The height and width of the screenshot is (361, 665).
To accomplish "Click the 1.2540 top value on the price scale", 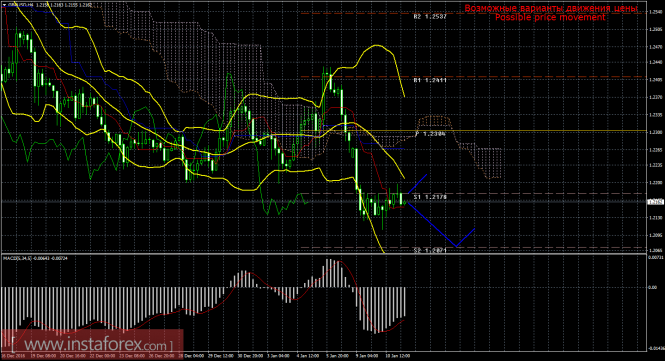I will (656, 12).
